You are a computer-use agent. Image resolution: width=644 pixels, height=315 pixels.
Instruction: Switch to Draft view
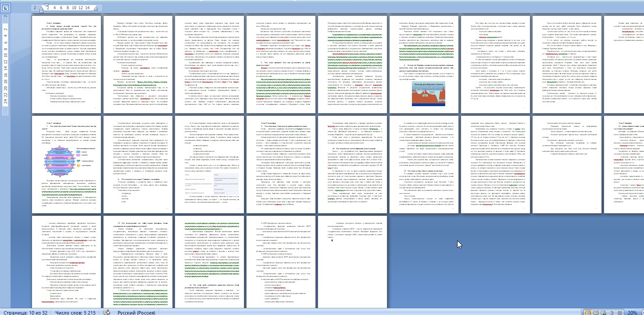click(619, 312)
